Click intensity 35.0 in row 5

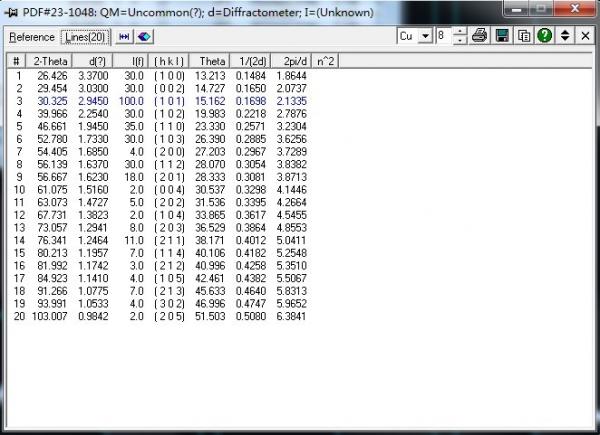pyautogui.click(x=134, y=126)
